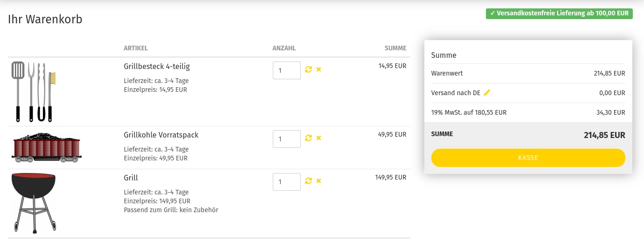Edit shipping country with pencil icon
644x249 pixels.
pyautogui.click(x=487, y=93)
